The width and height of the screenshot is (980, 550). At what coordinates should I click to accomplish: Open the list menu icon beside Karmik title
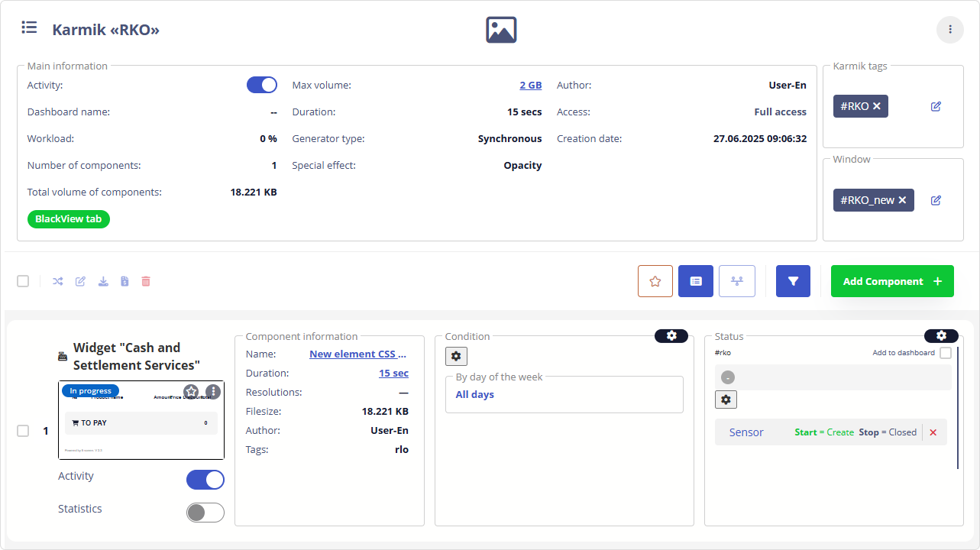pyautogui.click(x=29, y=28)
